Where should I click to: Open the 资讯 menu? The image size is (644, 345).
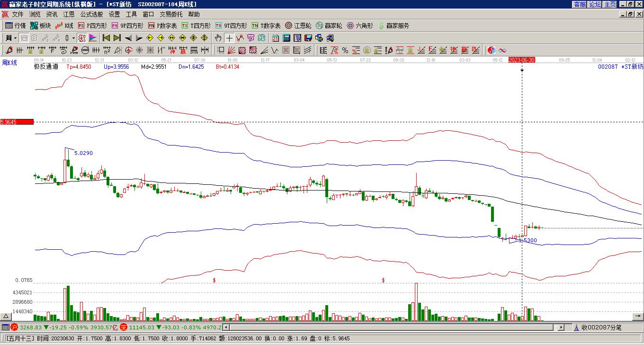click(52, 15)
